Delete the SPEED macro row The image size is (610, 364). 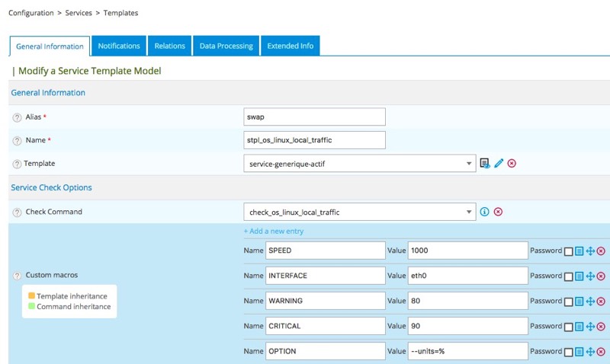[x=601, y=251]
